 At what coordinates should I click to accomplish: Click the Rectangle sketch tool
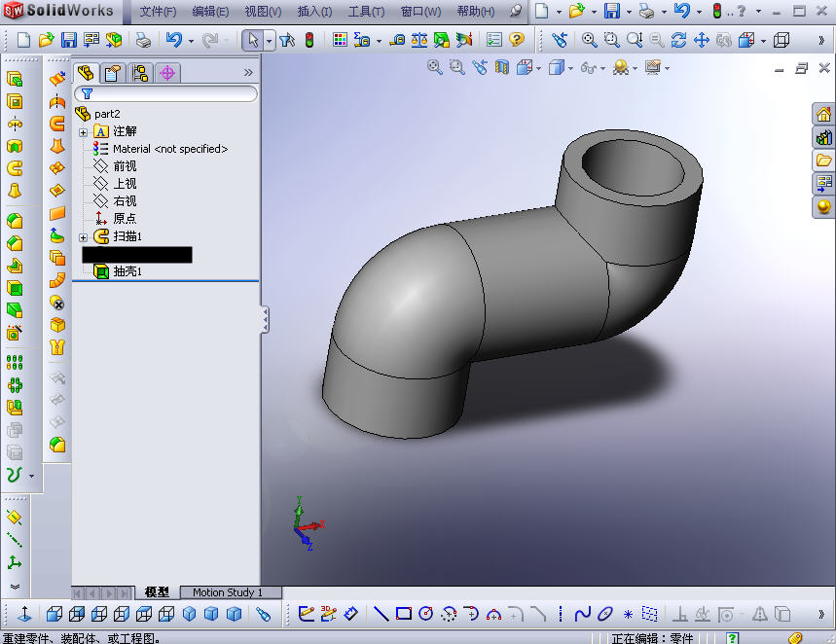coord(404,614)
